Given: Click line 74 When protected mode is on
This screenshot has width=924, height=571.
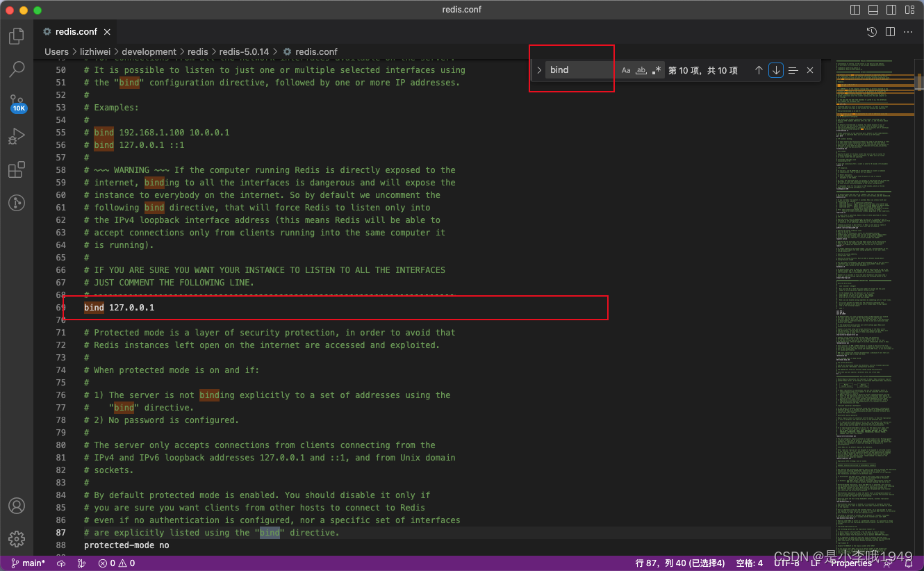Looking at the screenshot, I should tap(172, 370).
